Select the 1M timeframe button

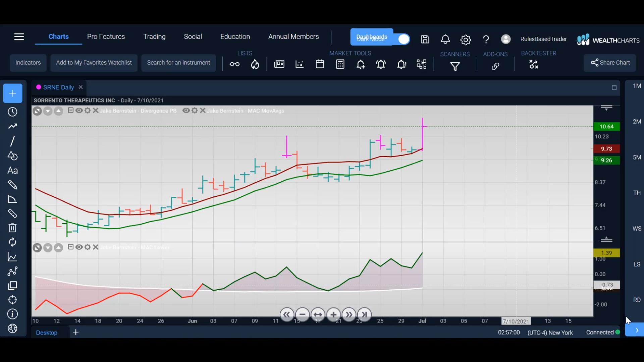point(637,86)
